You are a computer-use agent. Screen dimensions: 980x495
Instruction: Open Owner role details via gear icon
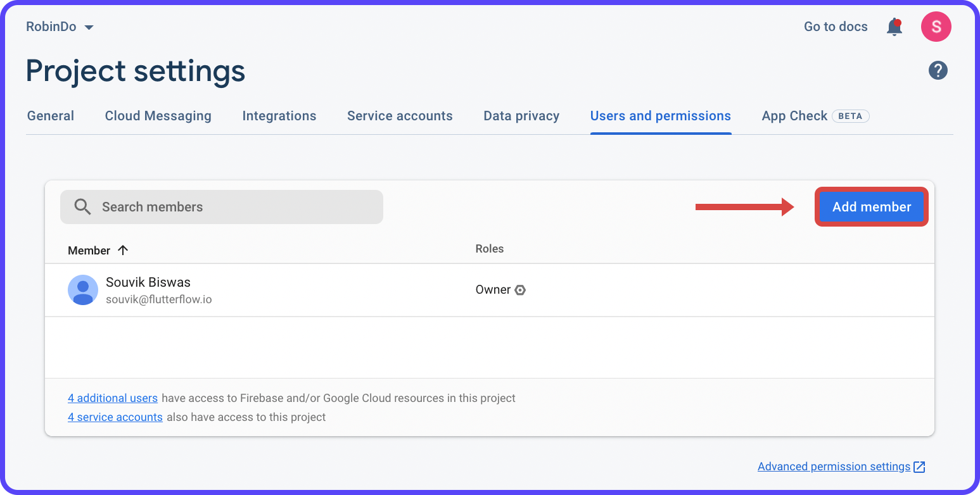(520, 289)
